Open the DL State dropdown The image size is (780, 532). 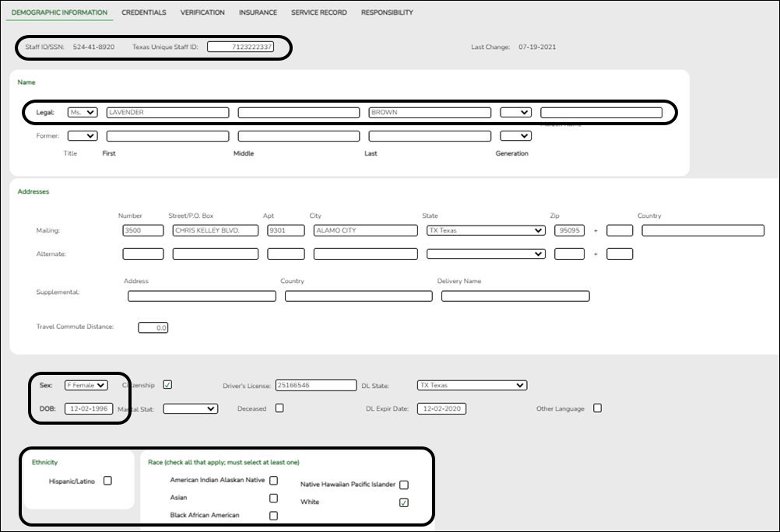click(x=472, y=384)
